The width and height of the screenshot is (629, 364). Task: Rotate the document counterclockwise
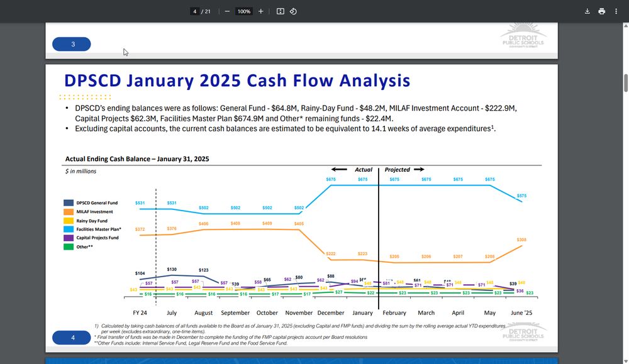point(293,11)
